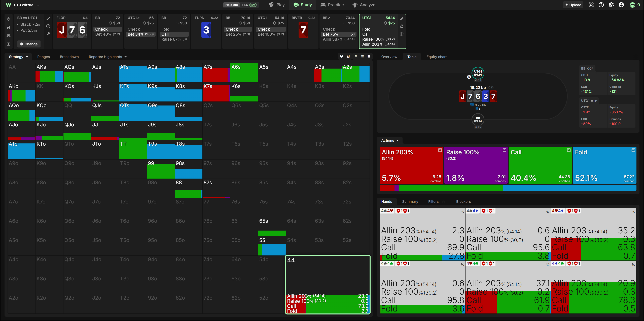
Task: Click the green W coins icon top right
Action: (632, 5)
